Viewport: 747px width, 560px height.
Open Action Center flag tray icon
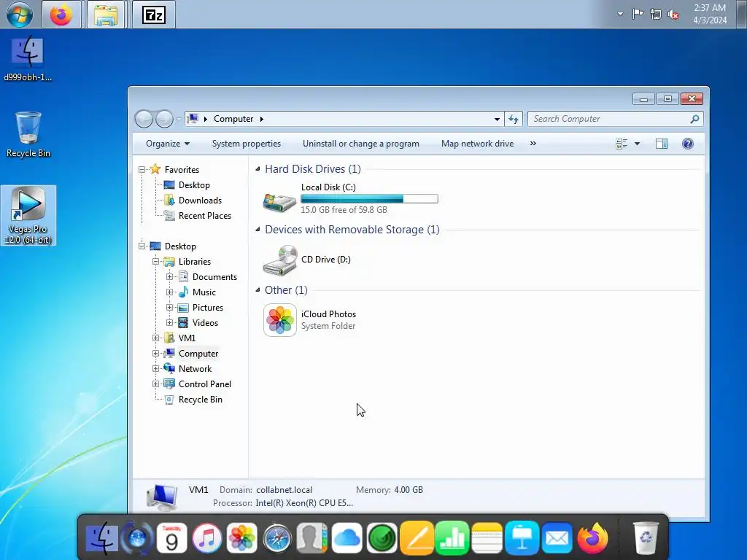point(638,14)
